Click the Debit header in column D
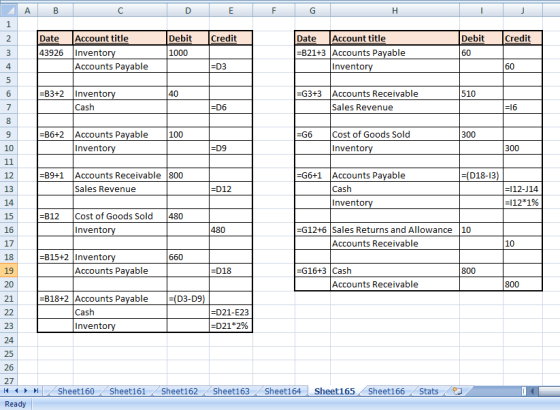This screenshot has height=410, width=560. coord(188,39)
